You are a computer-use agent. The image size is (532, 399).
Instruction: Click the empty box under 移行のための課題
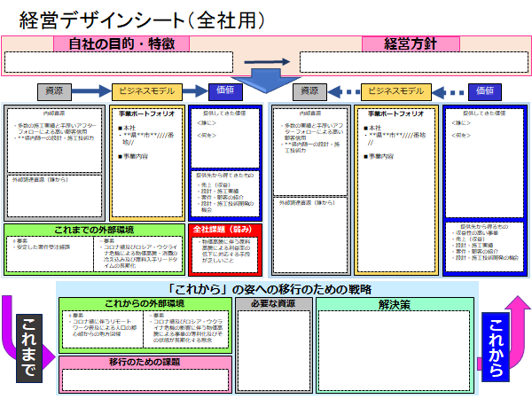pos(145,380)
